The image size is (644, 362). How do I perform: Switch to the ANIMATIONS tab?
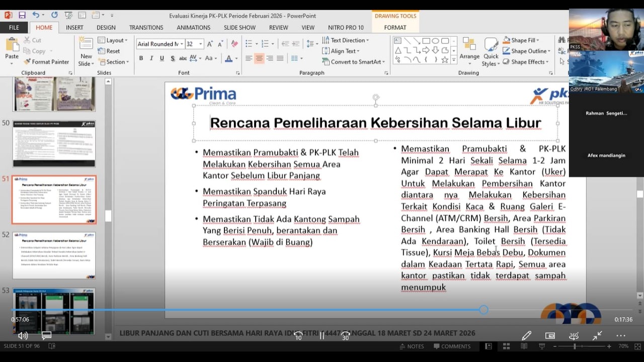tap(194, 28)
